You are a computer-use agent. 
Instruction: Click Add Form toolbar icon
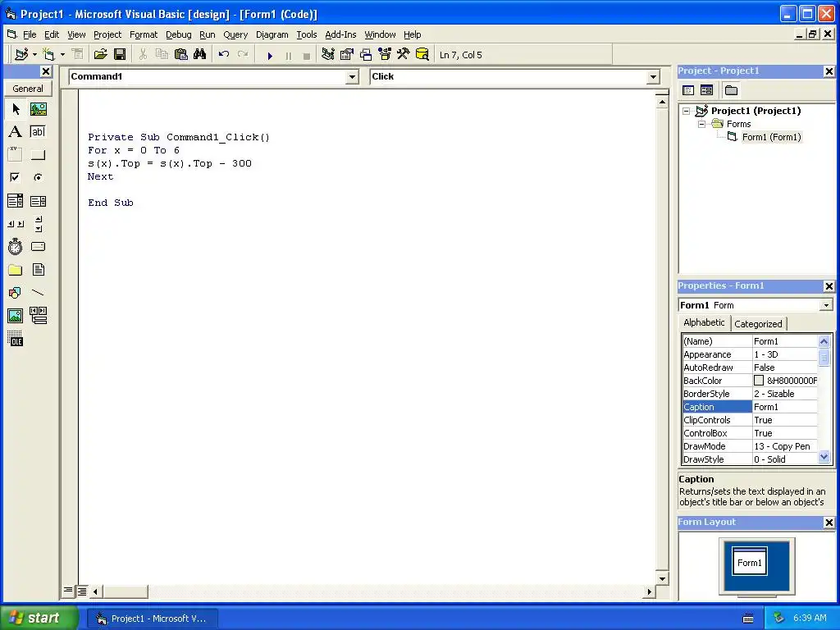coord(48,55)
